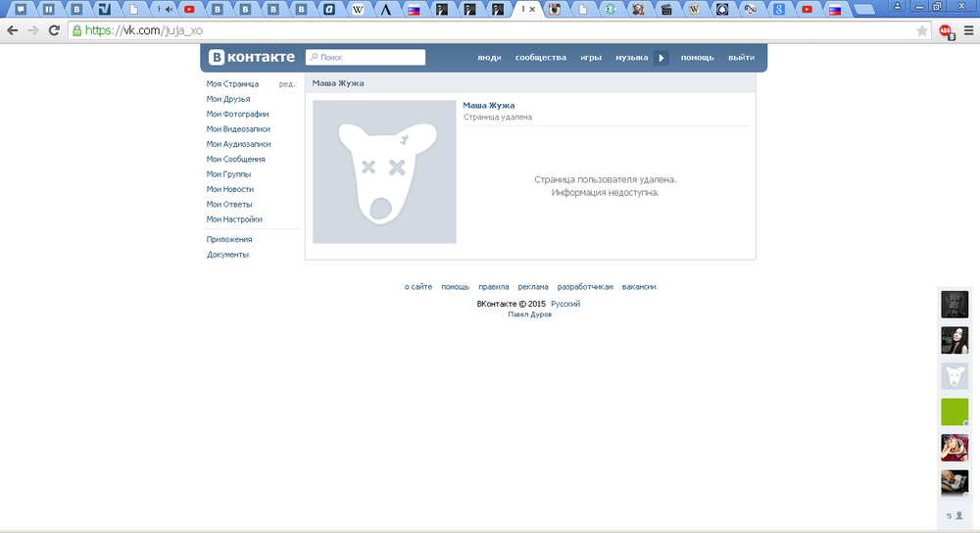Screen dimensions: 980x533
Task: Open Мои Сообщения in the sidebar
Action: [235, 159]
